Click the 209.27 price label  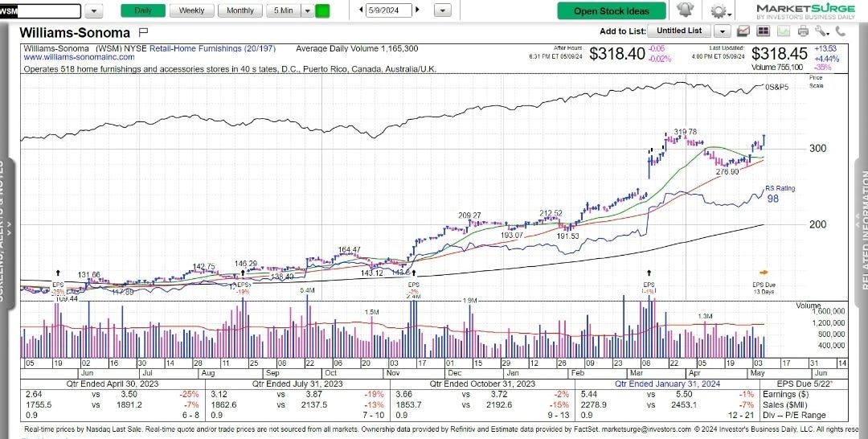469,215
